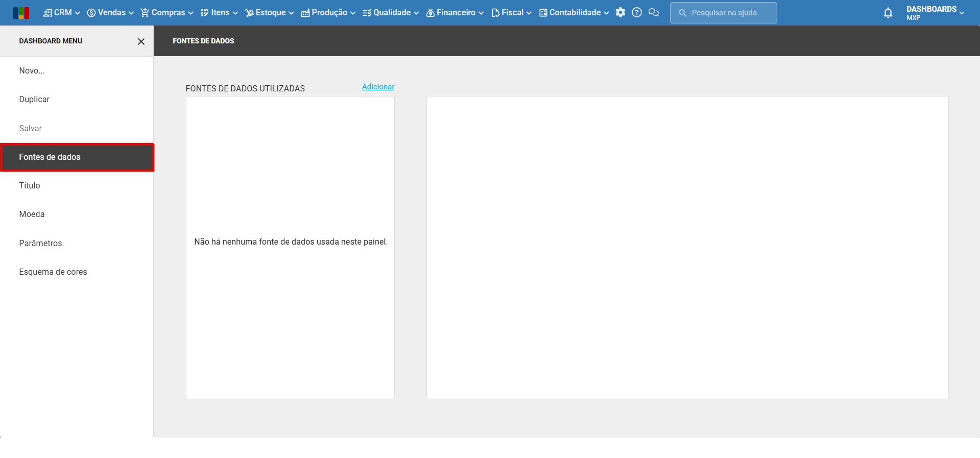Open the settings gear icon

click(x=620, y=13)
